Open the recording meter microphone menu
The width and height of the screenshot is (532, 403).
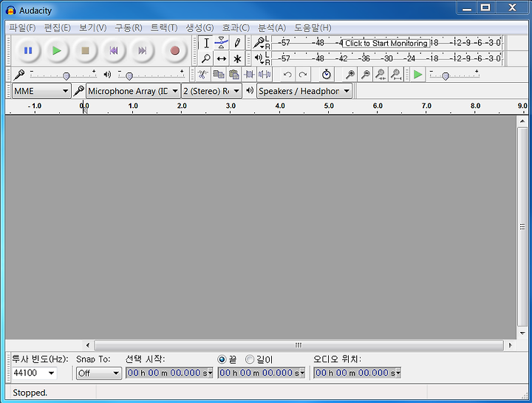tap(259, 43)
